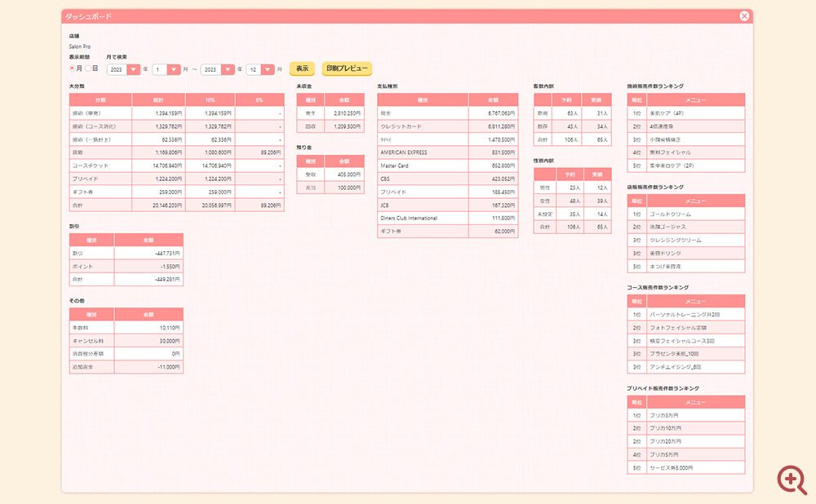
Task: Select the 4倍速痩身 ranking entry
Action: 661,126
